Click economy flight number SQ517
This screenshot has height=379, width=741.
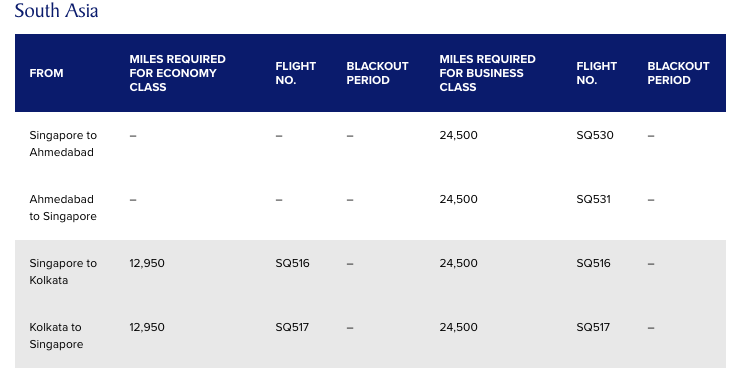(x=292, y=327)
